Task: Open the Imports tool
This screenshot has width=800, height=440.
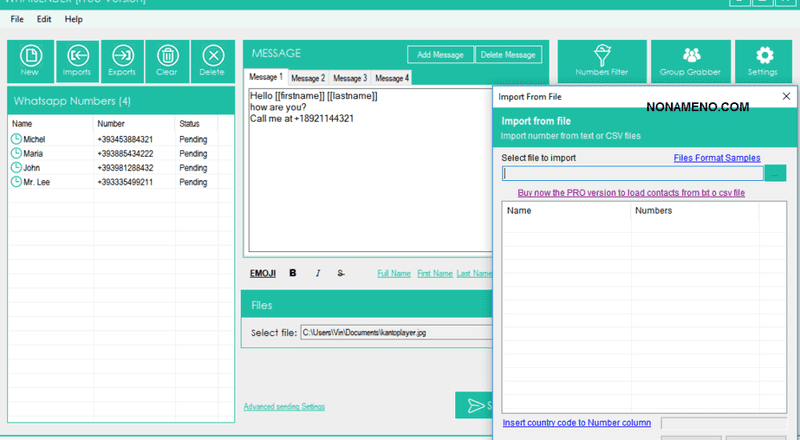Action: click(x=77, y=61)
